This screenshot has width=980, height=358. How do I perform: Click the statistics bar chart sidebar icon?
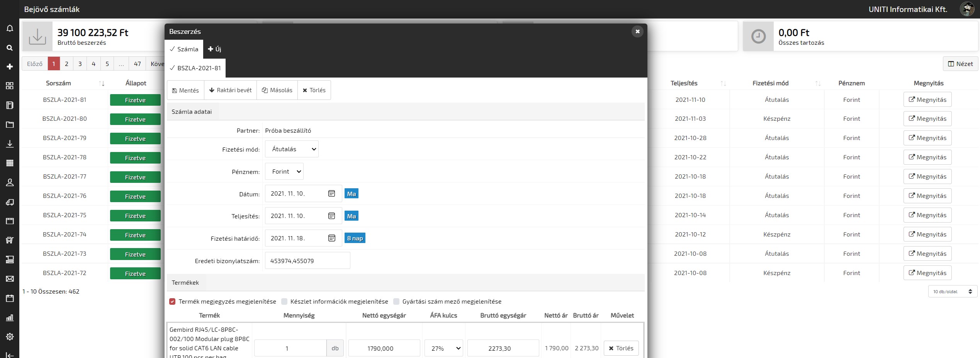pos(10,317)
